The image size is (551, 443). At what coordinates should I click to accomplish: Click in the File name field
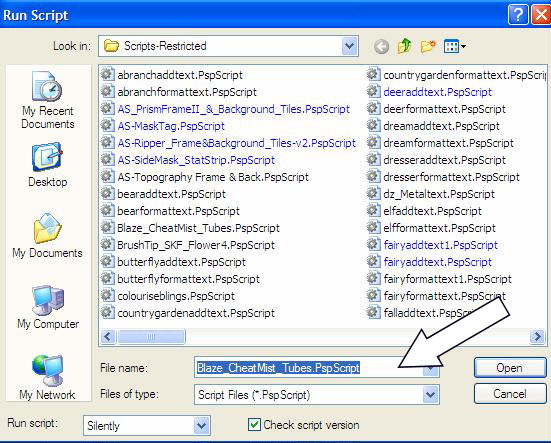point(316,368)
